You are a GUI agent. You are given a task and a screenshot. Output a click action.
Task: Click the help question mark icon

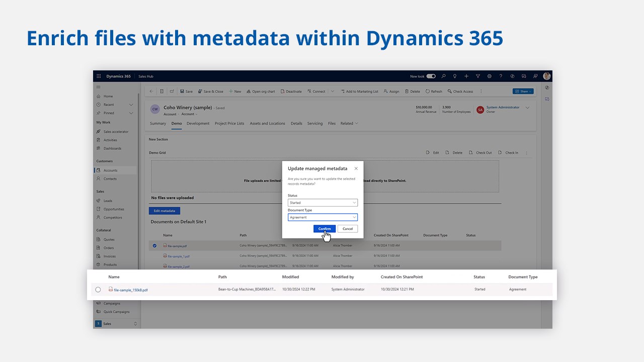pyautogui.click(x=501, y=76)
